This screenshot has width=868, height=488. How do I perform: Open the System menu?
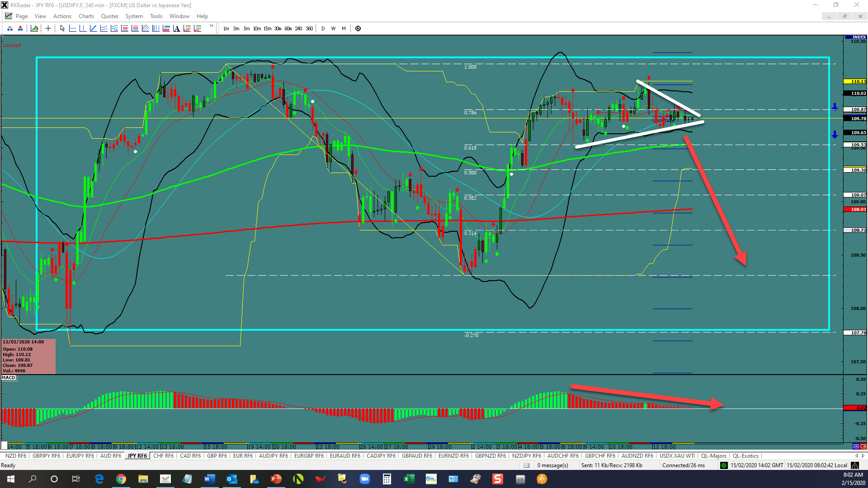click(x=134, y=16)
